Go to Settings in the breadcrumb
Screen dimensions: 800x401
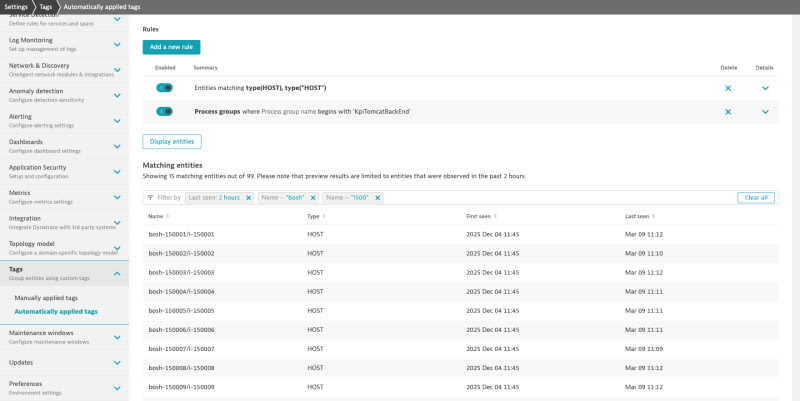click(17, 6)
